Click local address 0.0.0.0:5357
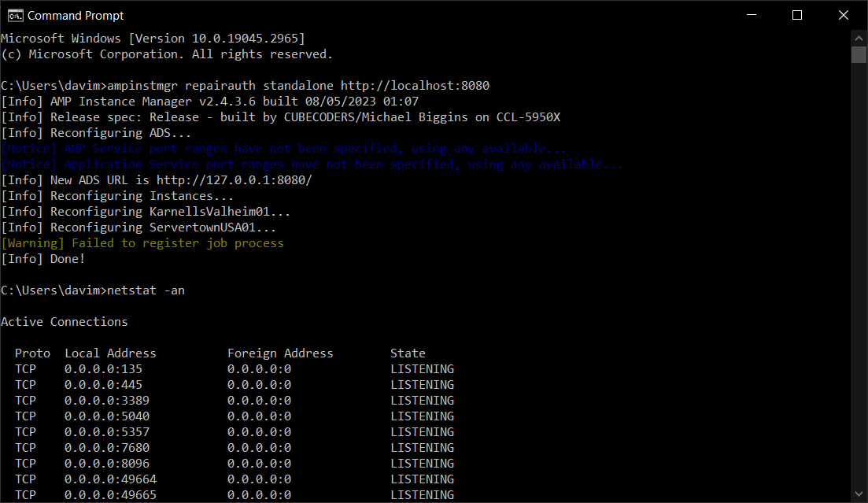 coord(107,432)
